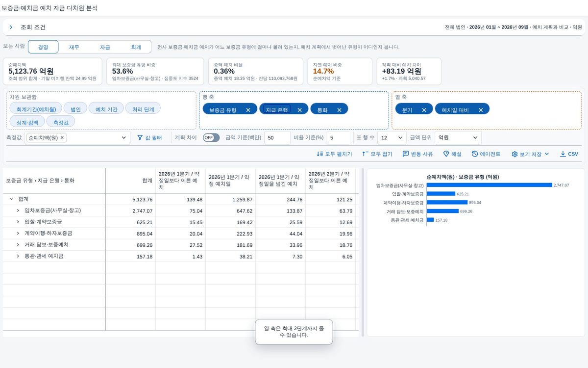588x368 pixels.
Task: Click the 14.7% 지연 예치 비중 value
Action: [x=323, y=71]
